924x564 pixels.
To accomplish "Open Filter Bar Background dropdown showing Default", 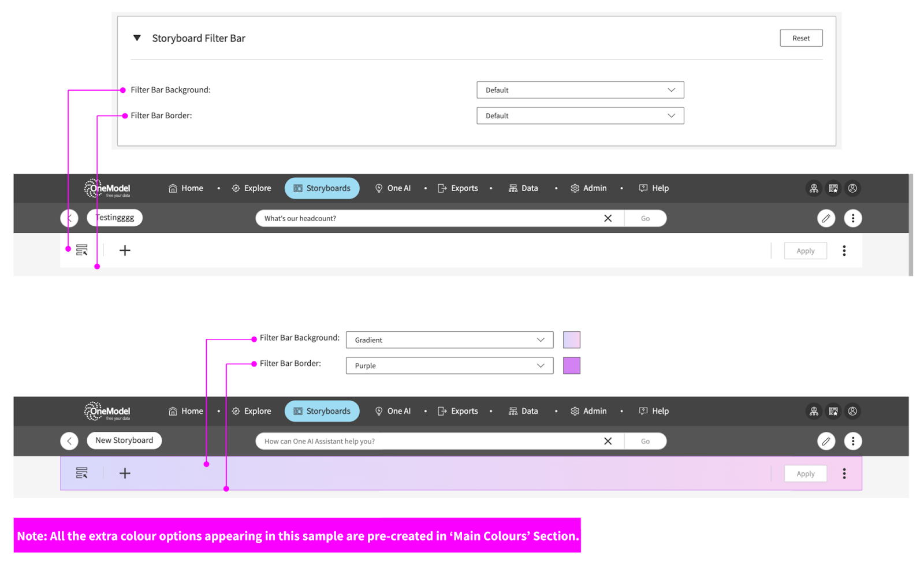I will [580, 90].
